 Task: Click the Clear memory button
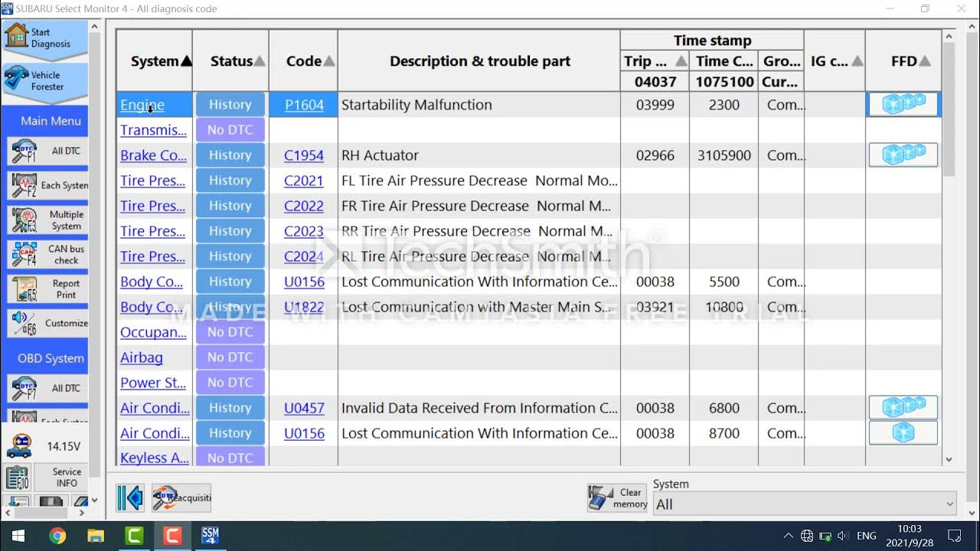[x=618, y=498]
